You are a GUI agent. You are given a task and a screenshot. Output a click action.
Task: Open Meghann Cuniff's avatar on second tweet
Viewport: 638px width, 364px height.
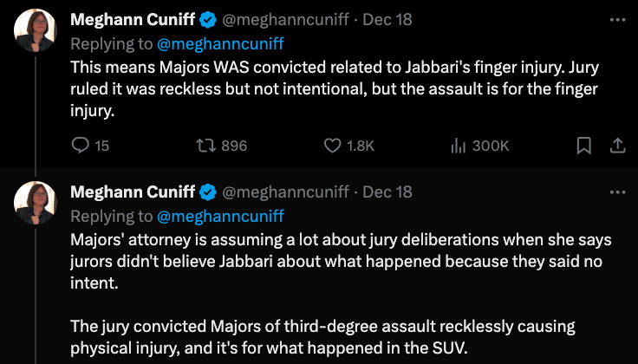(x=34, y=205)
